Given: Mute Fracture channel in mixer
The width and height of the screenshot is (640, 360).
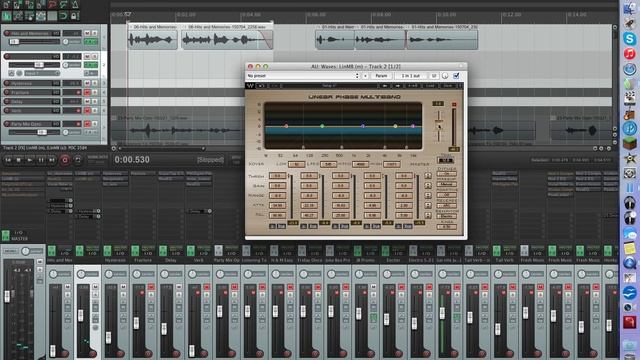Looking at the screenshot, I should tap(151, 287).
